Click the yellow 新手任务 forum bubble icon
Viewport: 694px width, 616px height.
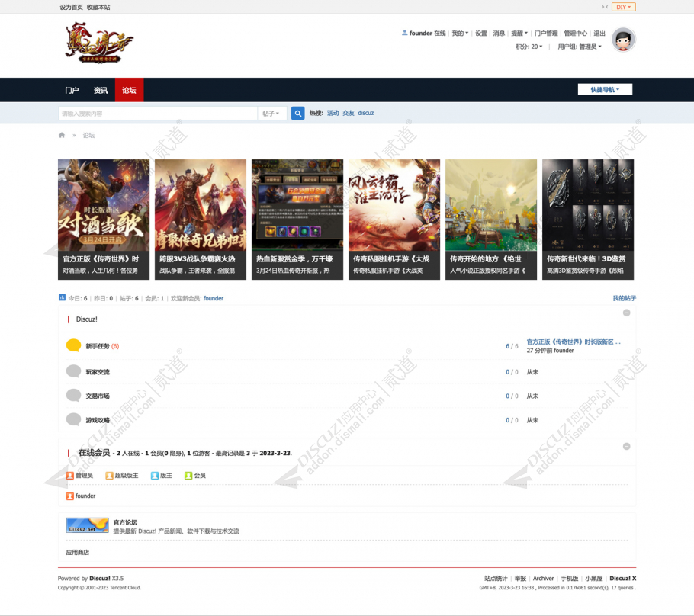coord(73,345)
